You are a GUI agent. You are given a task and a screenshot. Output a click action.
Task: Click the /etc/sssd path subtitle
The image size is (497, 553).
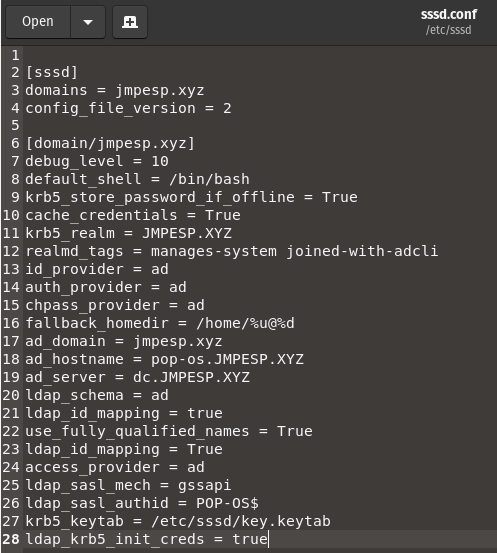click(x=448, y=30)
